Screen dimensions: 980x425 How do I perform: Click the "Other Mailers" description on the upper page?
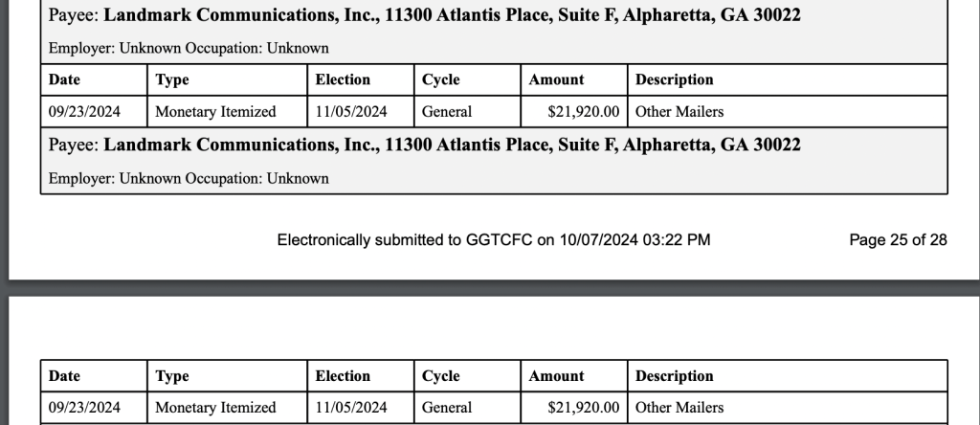(x=679, y=112)
